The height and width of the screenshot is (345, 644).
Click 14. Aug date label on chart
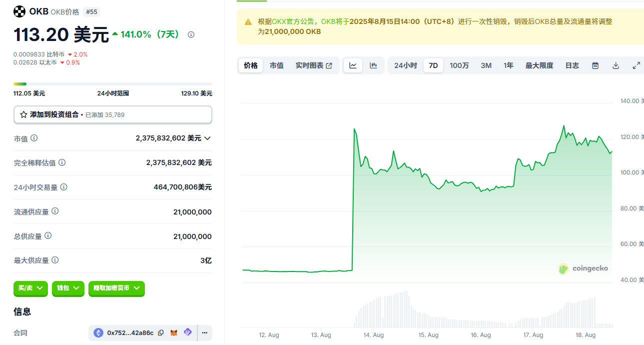(374, 335)
